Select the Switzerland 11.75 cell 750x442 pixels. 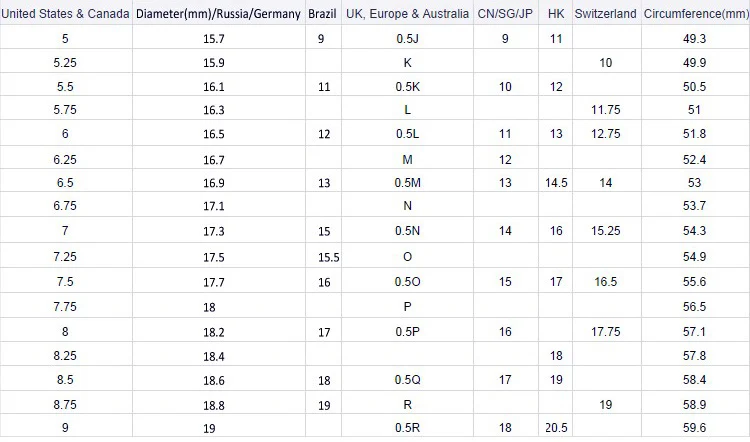[606, 110]
